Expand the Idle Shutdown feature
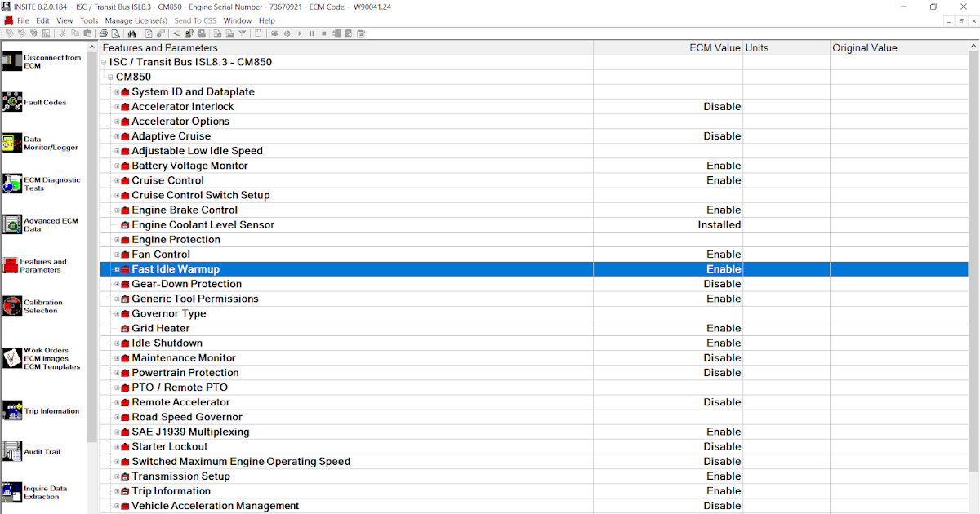The height and width of the screenshot is (514, 980). point(117,343)
